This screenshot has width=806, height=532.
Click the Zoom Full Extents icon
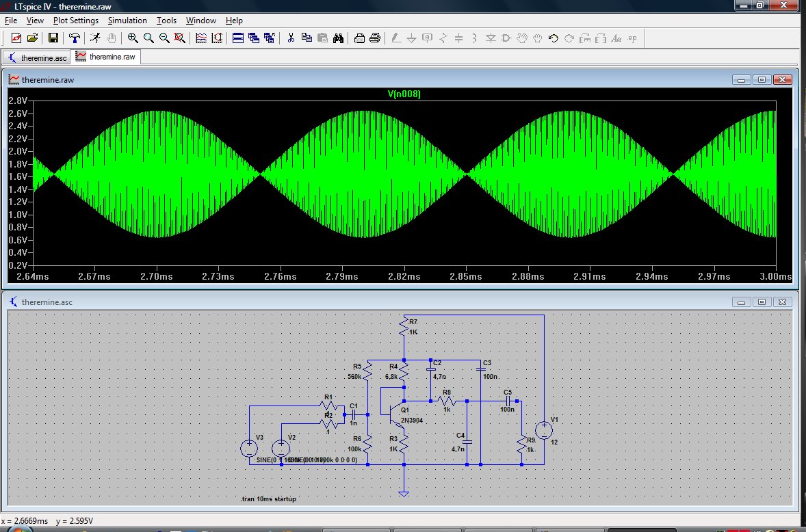179,38
